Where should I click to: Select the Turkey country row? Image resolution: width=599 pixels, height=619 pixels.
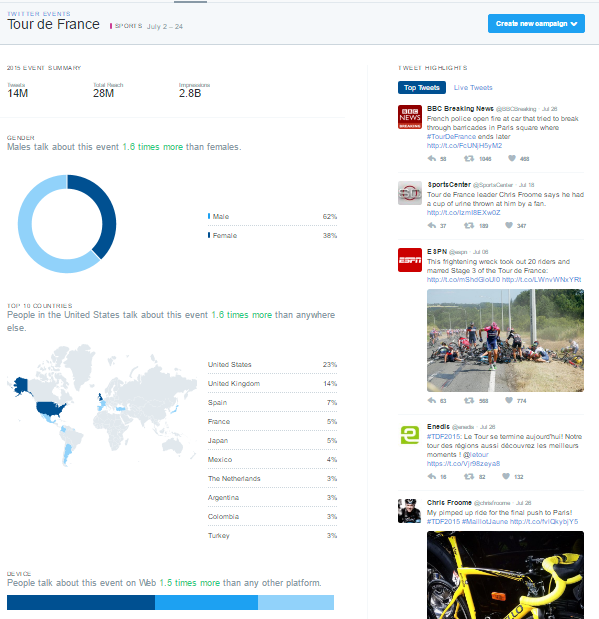click(272, 535)
